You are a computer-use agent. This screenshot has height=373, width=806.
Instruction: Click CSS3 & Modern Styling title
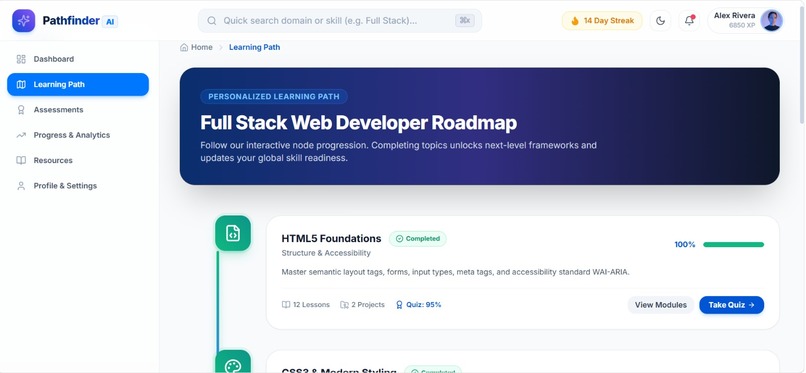[339, 370]
